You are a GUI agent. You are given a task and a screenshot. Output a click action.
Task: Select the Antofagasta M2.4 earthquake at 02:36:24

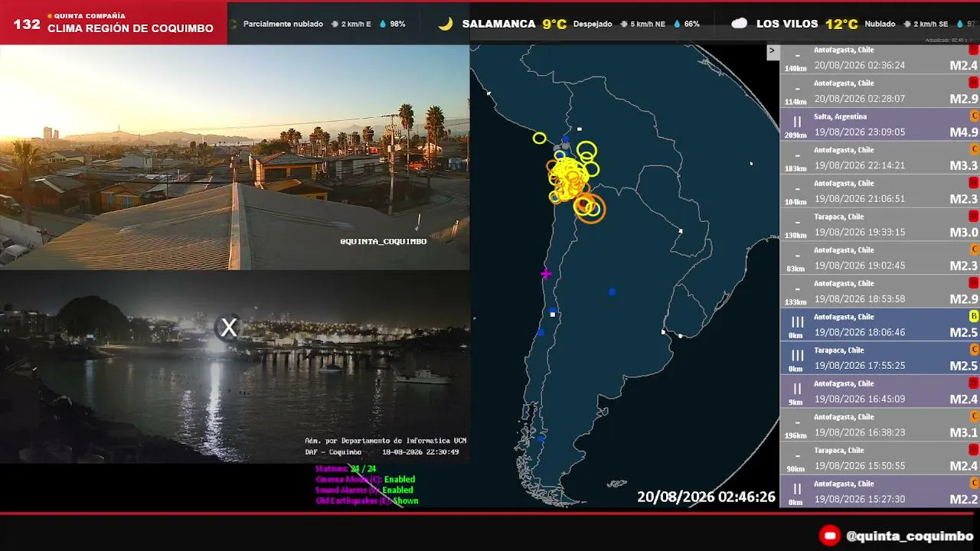(880, 58)
